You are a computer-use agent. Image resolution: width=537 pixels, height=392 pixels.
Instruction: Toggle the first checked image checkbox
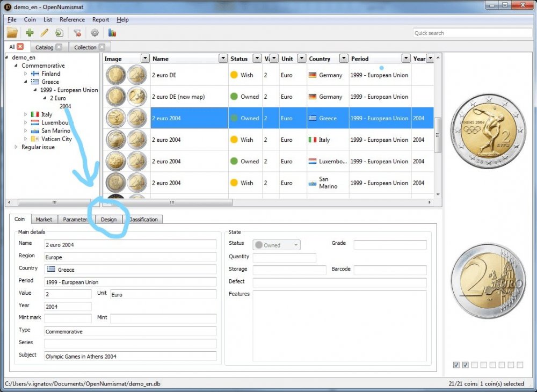pyautogui.click(x=456, y=365)
